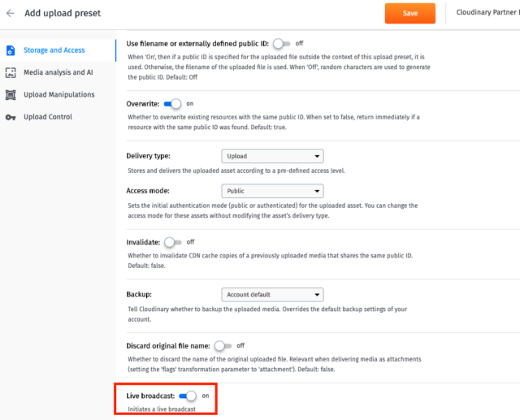
Task: Click the Cloudinary Partner account label
Action: coord(487,12)
